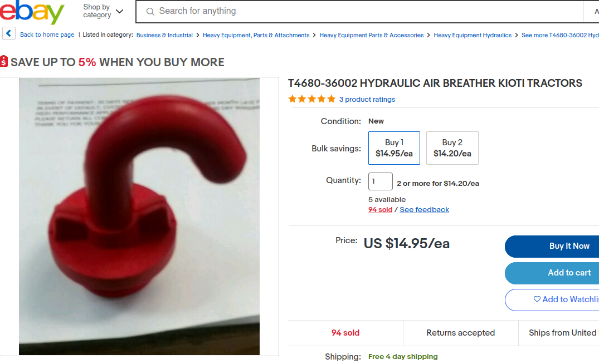This screenshot has width=599, height=364.
Task: Click the red savings tag icon
Action: click(4, 61)
